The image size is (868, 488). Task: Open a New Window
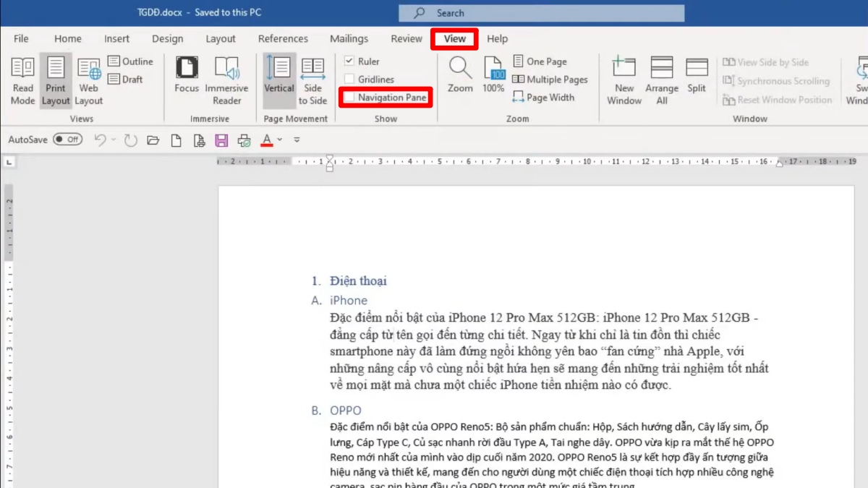(624, 81)
